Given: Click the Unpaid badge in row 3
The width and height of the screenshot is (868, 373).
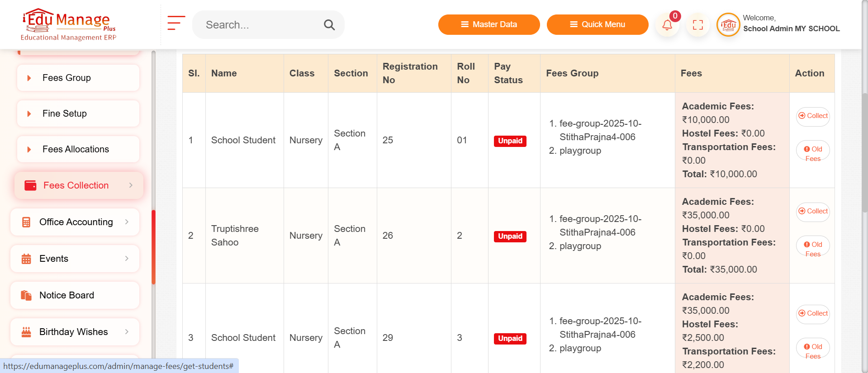Looking at the screenshot, I should coord(510,339).
